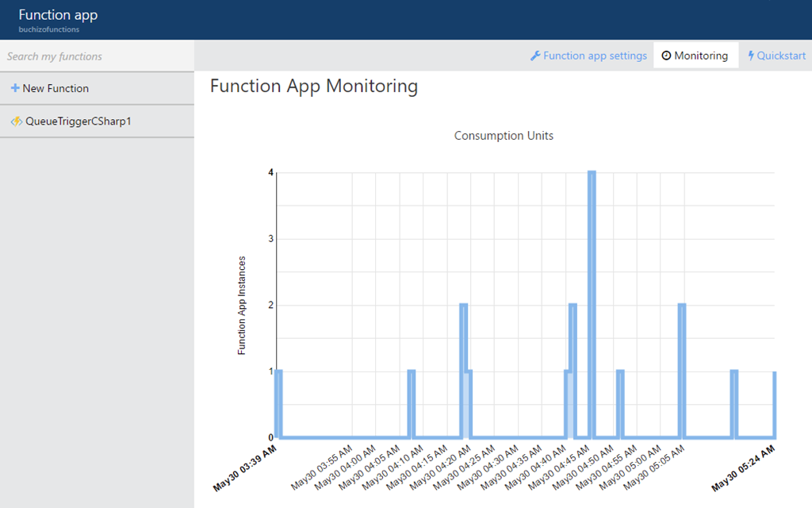Click the buchizofunctions app name

(x=48, y=29)
